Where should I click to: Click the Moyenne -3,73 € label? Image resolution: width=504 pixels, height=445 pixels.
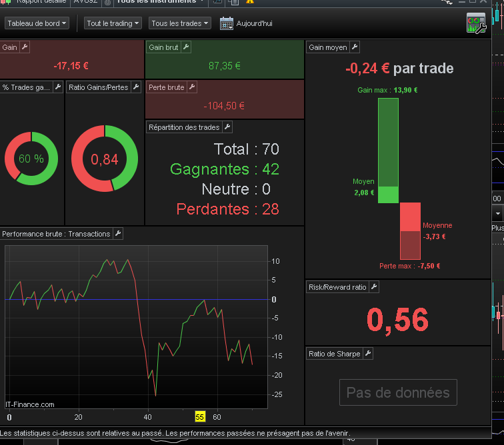click(x=437, y=231)
